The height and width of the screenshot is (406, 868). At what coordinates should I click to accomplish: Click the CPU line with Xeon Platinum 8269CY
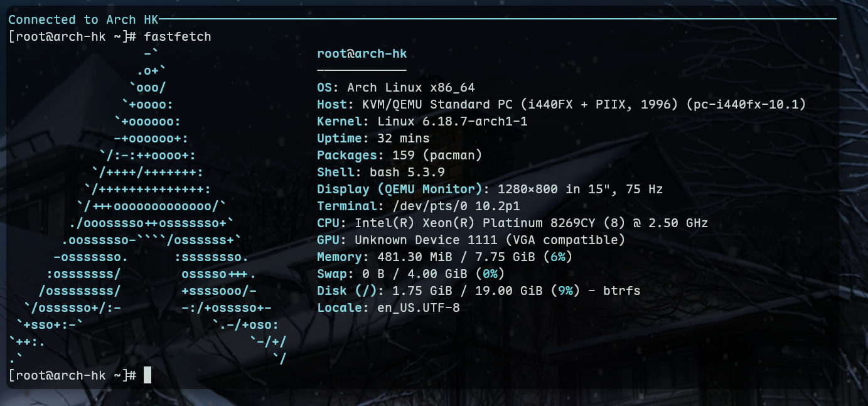(512, 223)
